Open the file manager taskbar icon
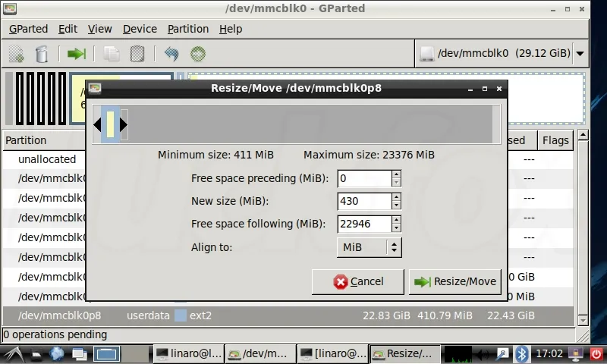The width and height of the screenshot is (607, 364). tap(36, 353)
